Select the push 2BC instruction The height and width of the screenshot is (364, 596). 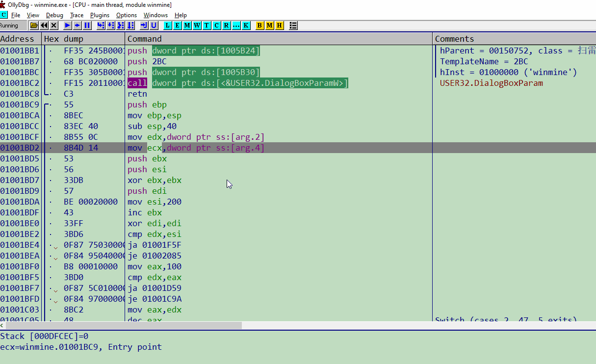tap(147, 61)
